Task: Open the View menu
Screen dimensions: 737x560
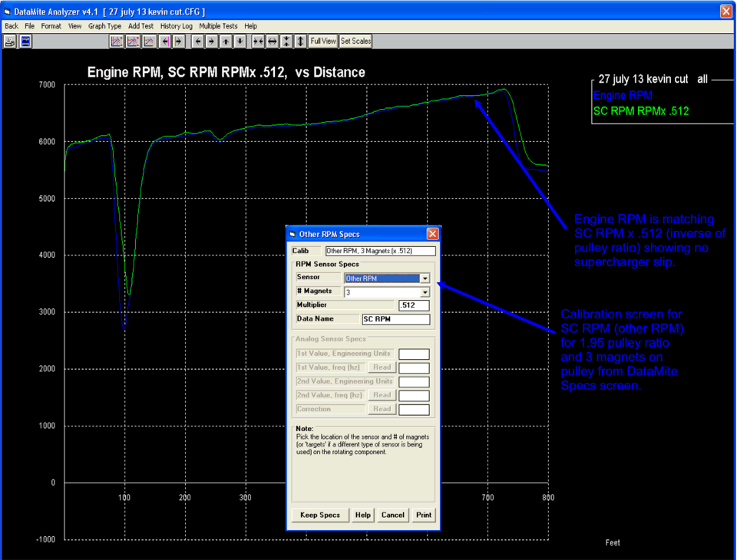Action: click(x=74, y=26)
